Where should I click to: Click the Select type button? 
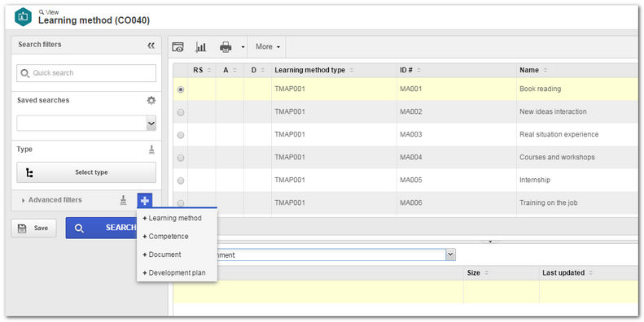pyautogui.click(x=86, y=172)
